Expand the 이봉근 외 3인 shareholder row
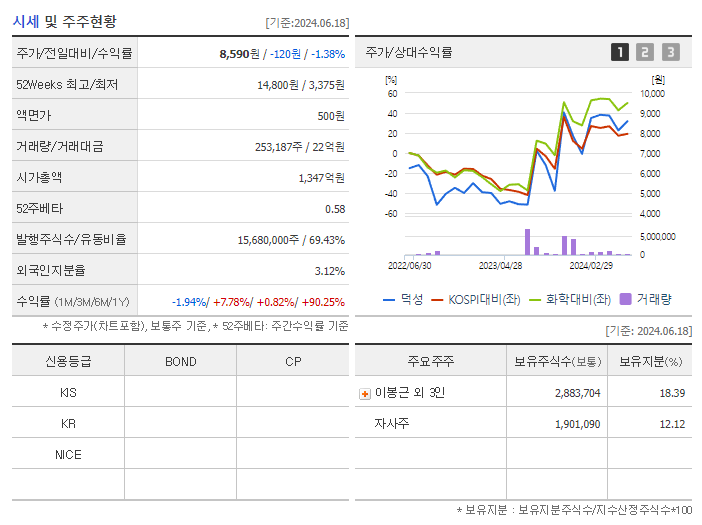 365,394
